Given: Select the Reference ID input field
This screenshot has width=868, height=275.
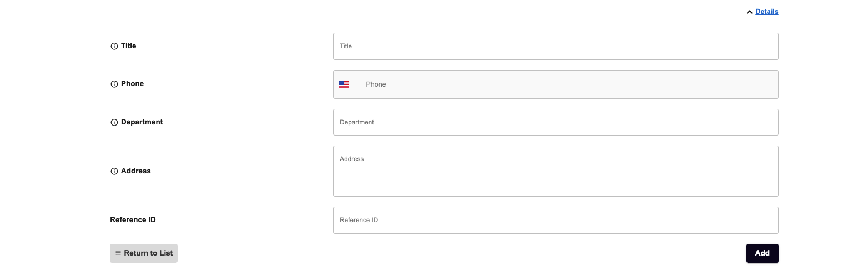Looking at the screenshot, I should coord(556,220).
